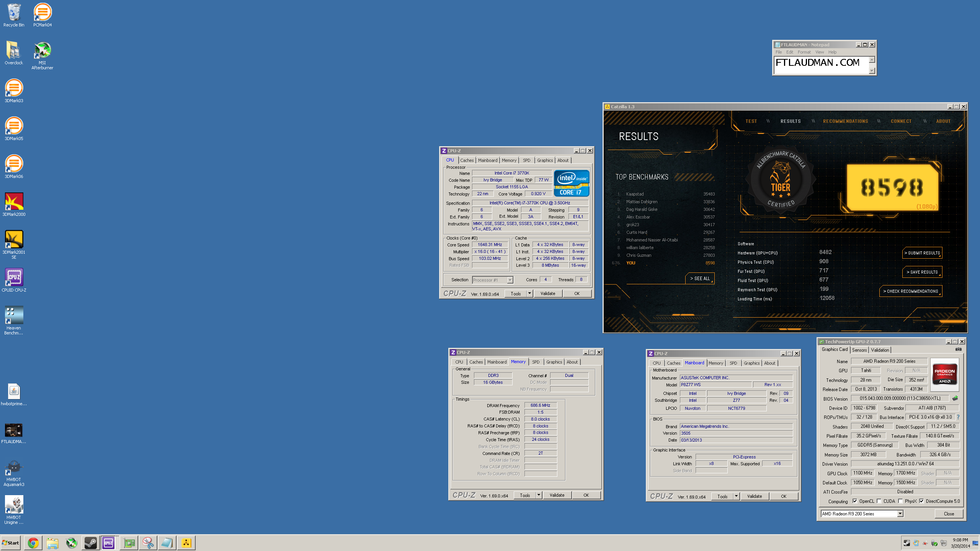Switch to Graphics tab in CPU-Z Mainboard window
980x551 pixels.
click(x=751, y=363)
